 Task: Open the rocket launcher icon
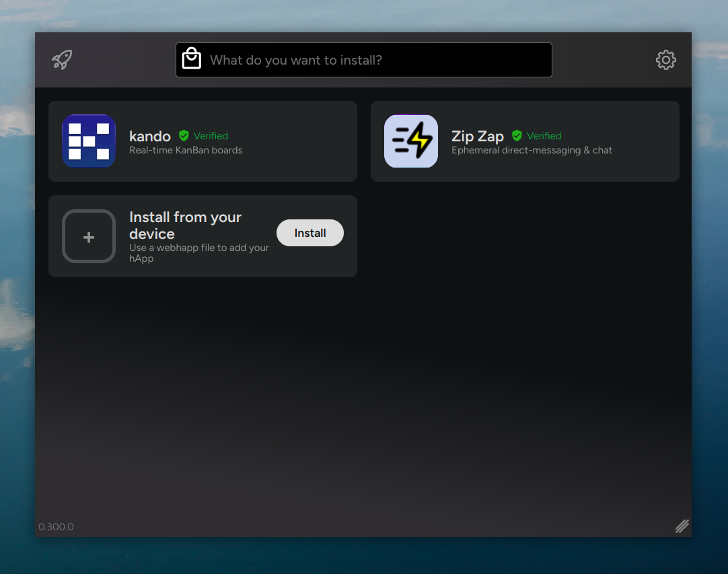pyautogui.click(x=62, y=60)
